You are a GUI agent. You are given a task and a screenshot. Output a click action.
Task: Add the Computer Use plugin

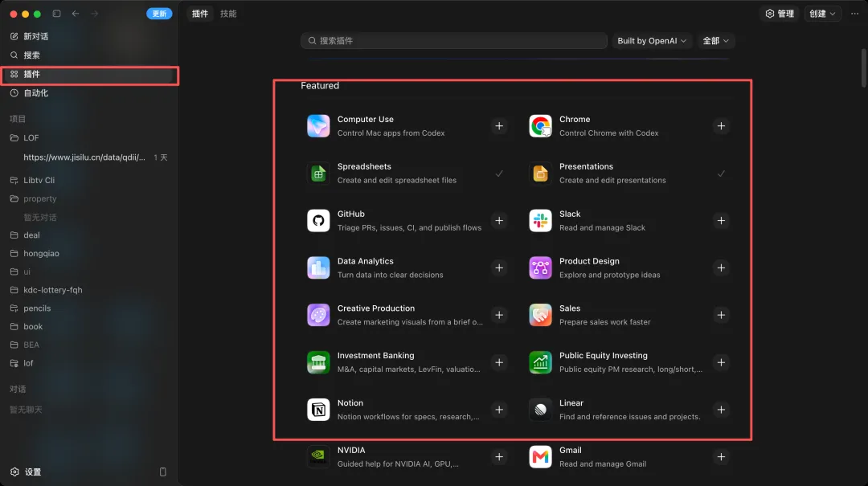(499, 126)
